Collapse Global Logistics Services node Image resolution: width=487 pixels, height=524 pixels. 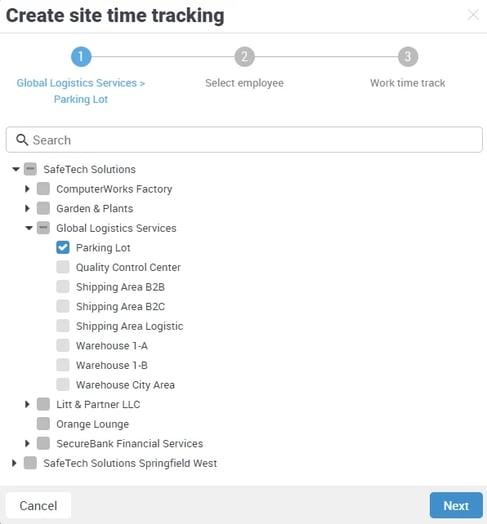pyautogui.click(x=29, y=228)
